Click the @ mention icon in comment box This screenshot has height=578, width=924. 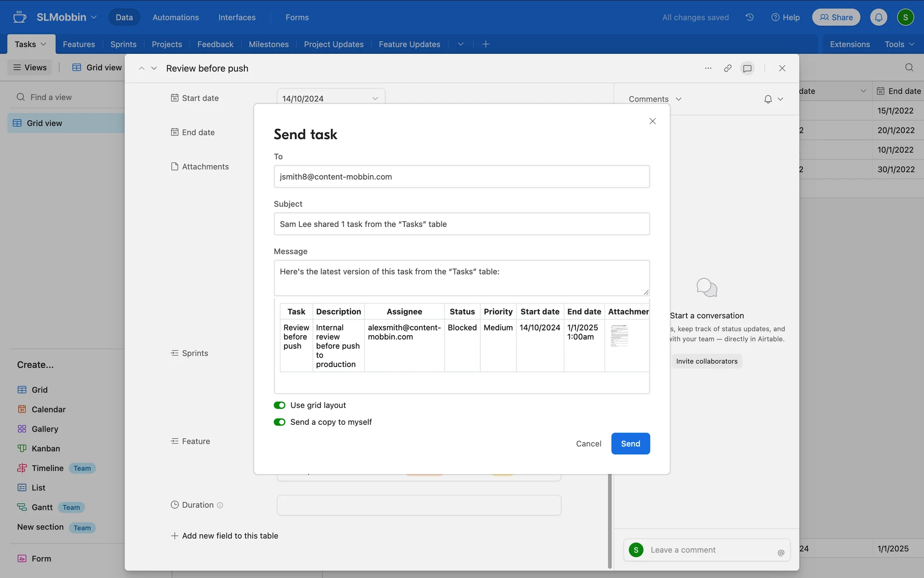781,552
